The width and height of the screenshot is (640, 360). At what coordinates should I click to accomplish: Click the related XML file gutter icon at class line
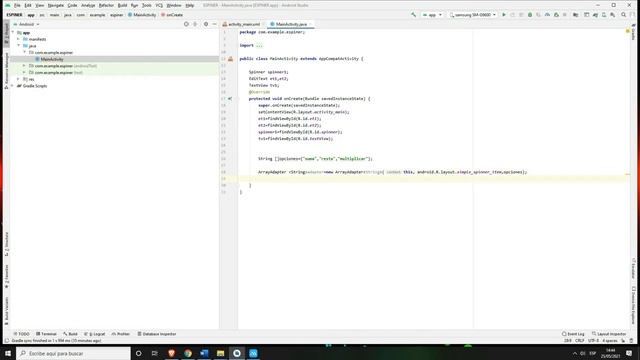tap(230, 59)
